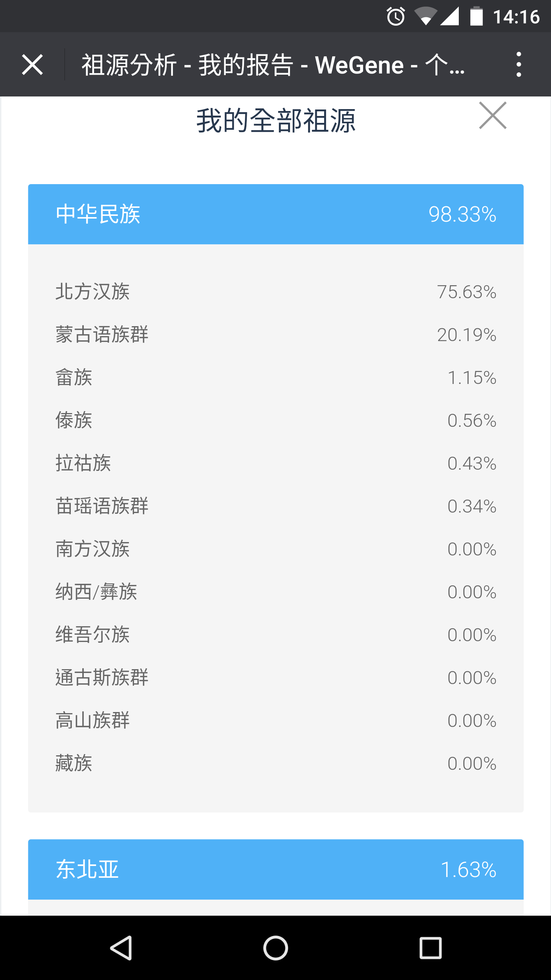This screenshot has height=980, width=551.
Task: Close the WeChat browser page with X
Action: (33, 64)
